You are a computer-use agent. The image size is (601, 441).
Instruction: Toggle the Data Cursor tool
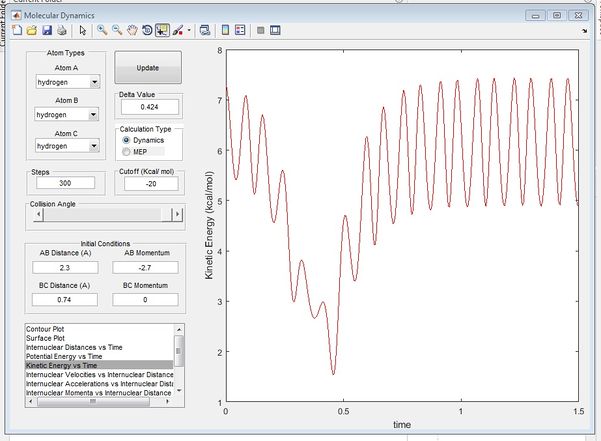coord(163,30)
